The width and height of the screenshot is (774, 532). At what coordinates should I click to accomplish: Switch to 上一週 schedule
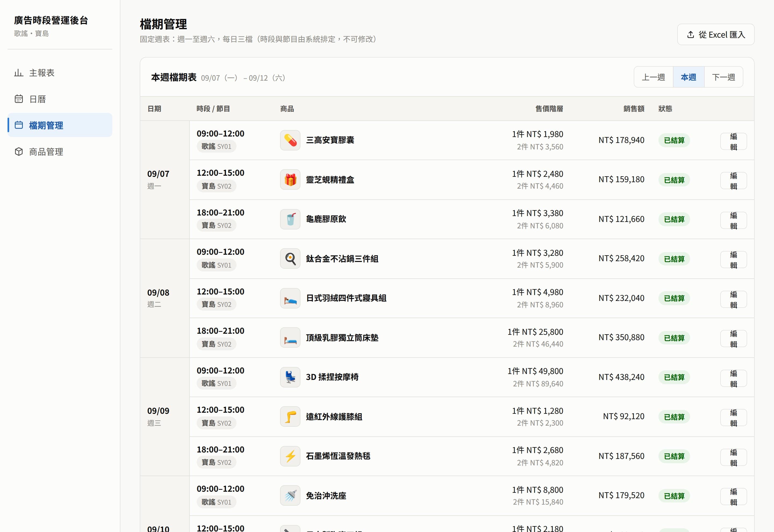click(x=653, y=77)
